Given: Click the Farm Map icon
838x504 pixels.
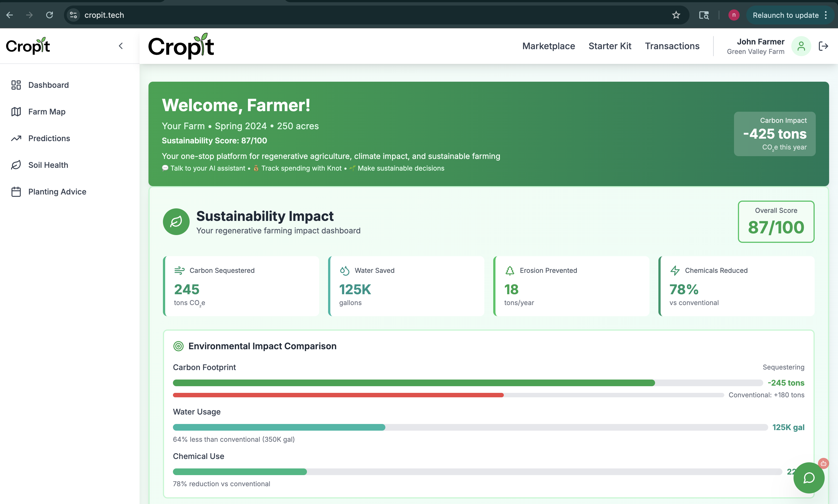Looking at the screenshot, I should [16, 112].
